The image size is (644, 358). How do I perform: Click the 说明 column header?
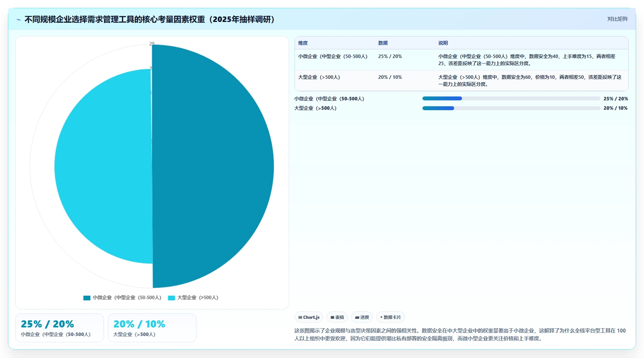pos(443,43)
